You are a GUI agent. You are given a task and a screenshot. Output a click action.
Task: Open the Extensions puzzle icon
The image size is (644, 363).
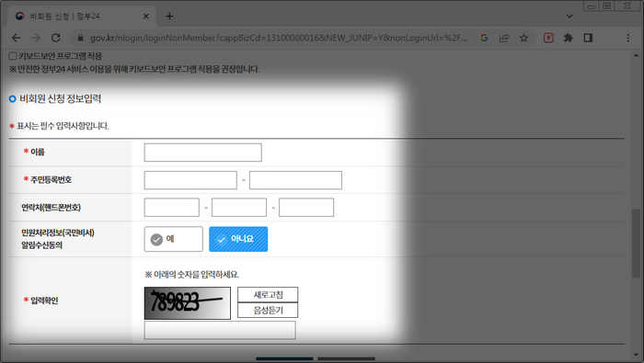tap(569, 39)
